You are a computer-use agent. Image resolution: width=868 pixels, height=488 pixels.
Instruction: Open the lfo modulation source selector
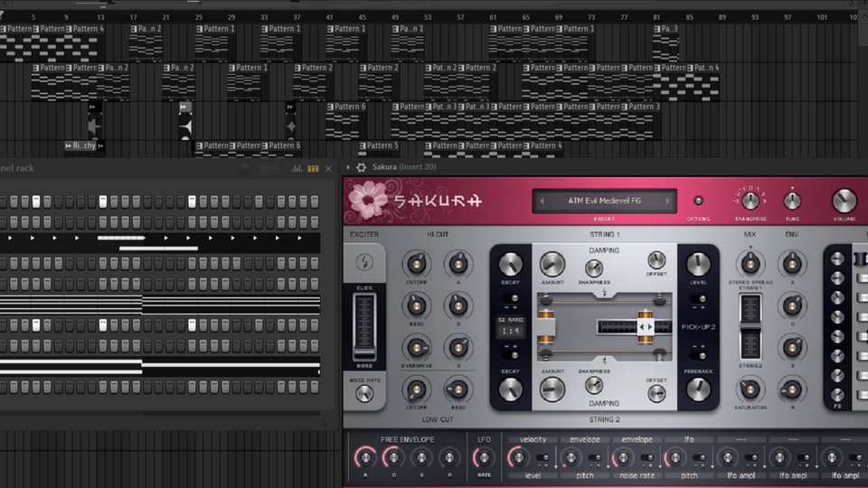point(689,439)
